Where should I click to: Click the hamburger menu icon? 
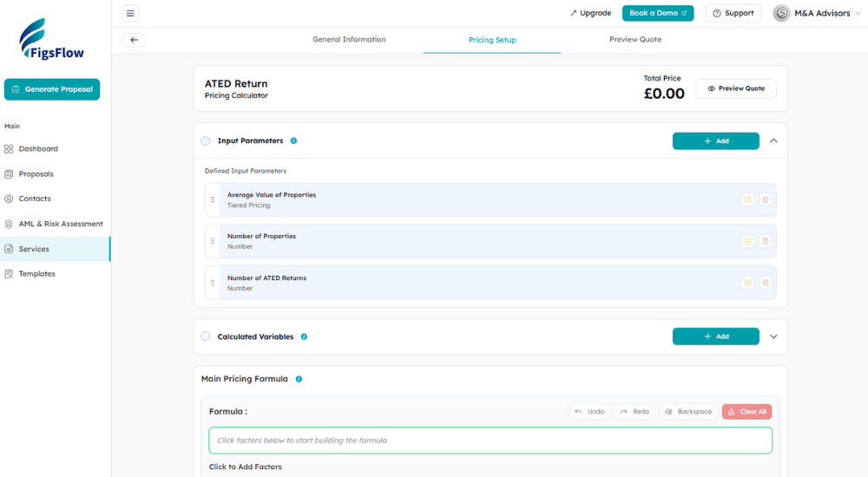[130, 13]
